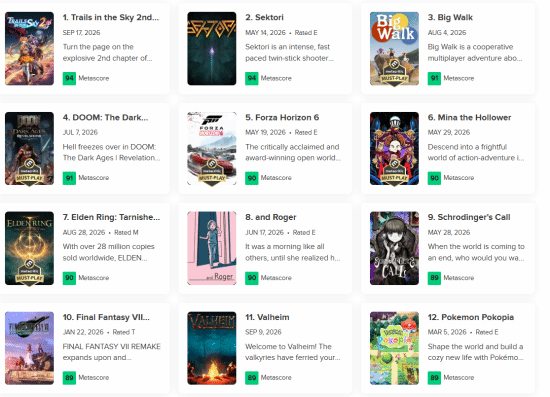Click the Mina the Hollower Must-Play badge
The width and height of the screenshot is (550, 397).
point(394,172)
